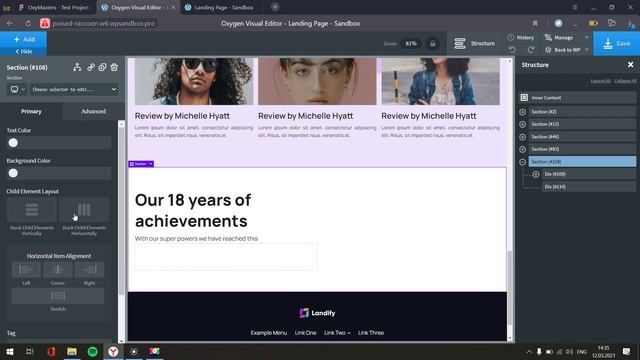This screenshot has height=360, width=640.
Task: Click the link/copy styles icon
Action: point(91,67)
